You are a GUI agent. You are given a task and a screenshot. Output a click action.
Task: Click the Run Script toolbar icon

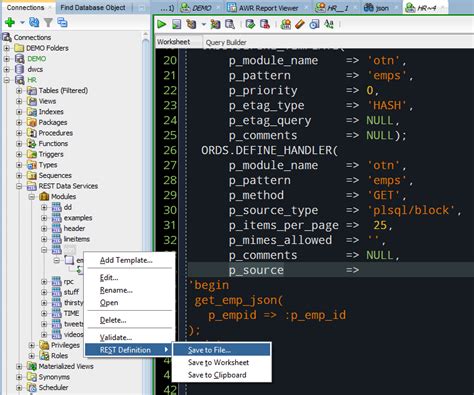tap(176, 24)
